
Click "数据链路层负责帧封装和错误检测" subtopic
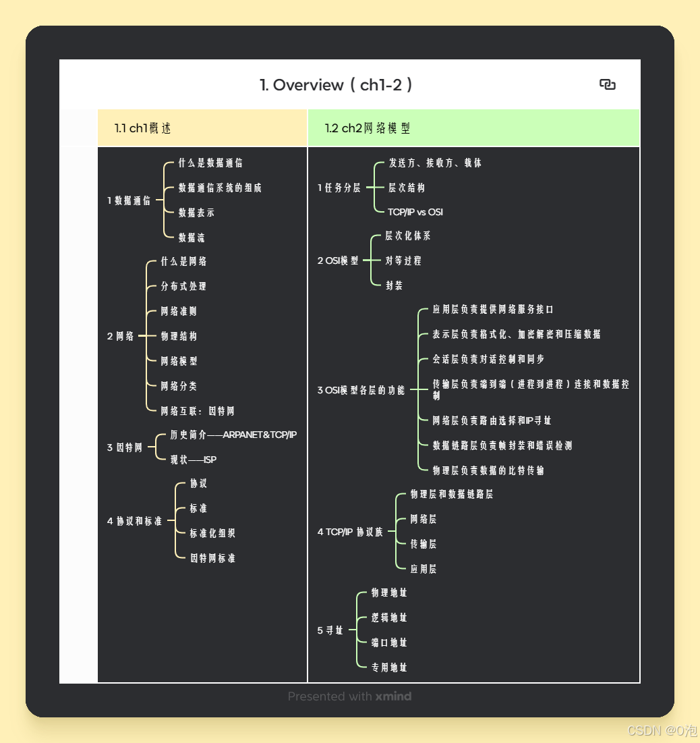502,445
